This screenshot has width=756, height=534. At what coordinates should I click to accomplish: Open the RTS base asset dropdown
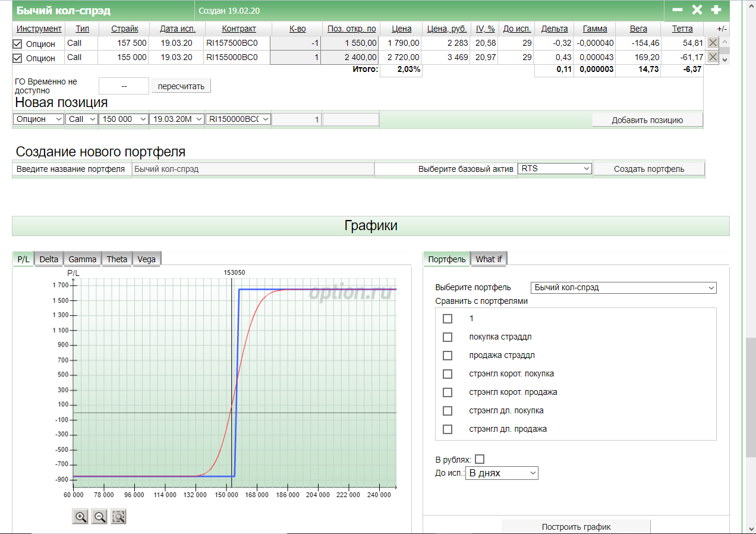pos(555,169)
